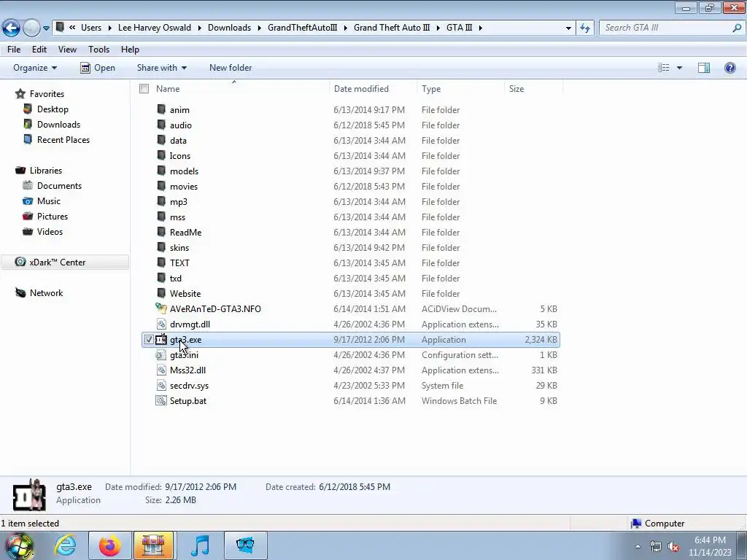Viewport: 747px width, 560px height.
Task: Open the Windows Start orb
Action: (19, 545)
